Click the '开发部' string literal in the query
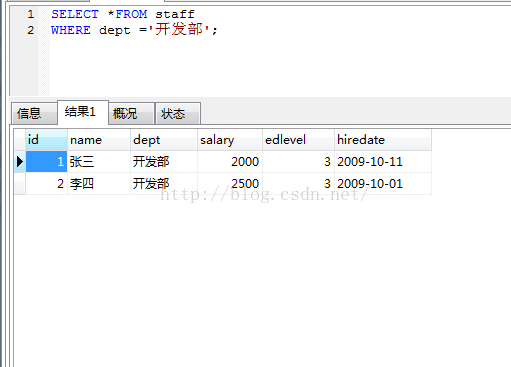511x367 pixels. pos(179,29)
